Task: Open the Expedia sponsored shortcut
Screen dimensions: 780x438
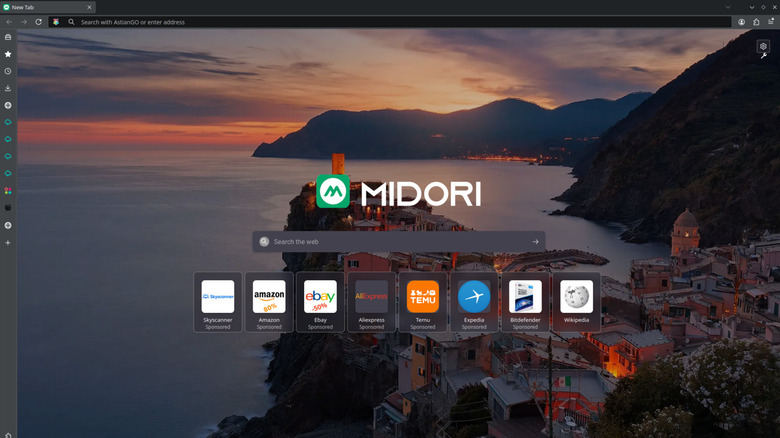Action: tap(474, 302)
